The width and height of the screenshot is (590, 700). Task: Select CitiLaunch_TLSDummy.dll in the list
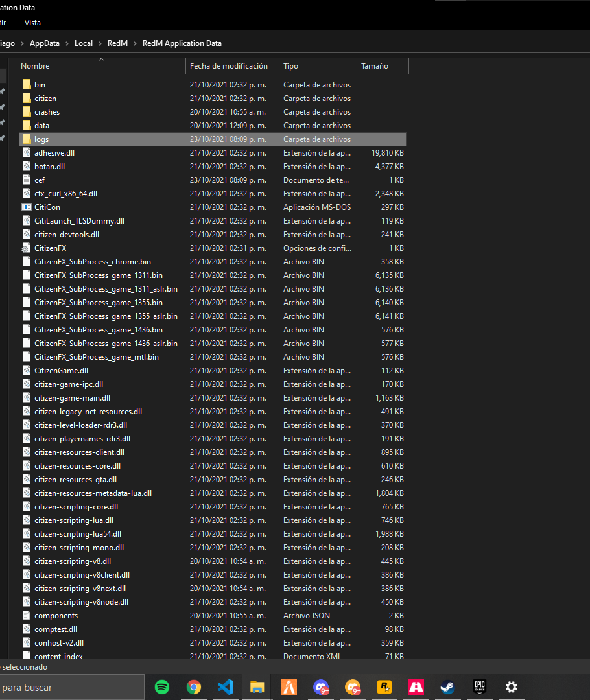(80, 221)
